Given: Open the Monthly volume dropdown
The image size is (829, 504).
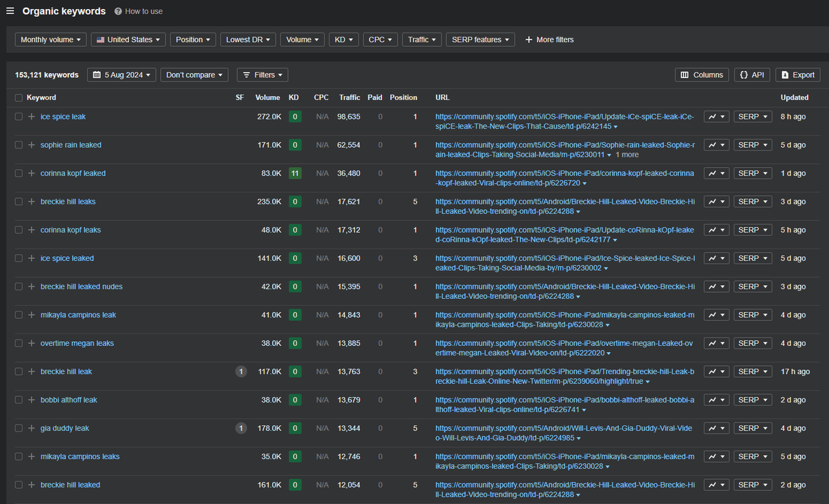Looking at the screenshot, I should 51,39.
